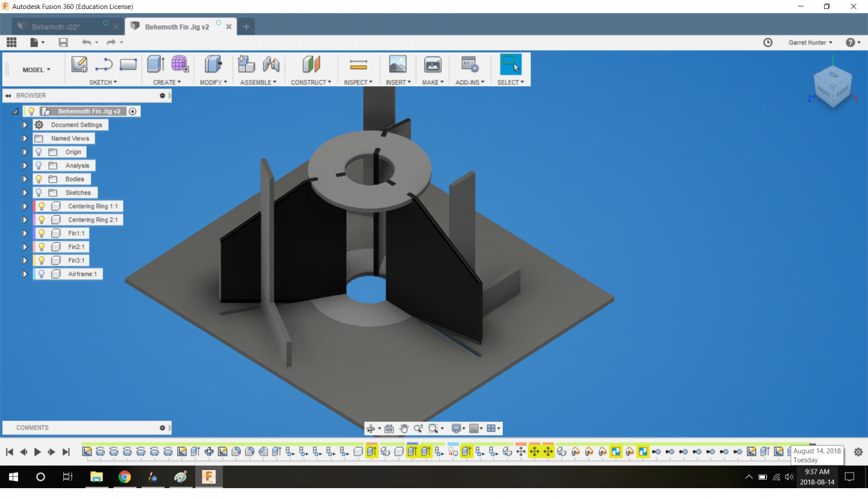Click the Offset Plane construct icon
The width and height of the screenshot is (868, 499).
(x=311, y=64)
